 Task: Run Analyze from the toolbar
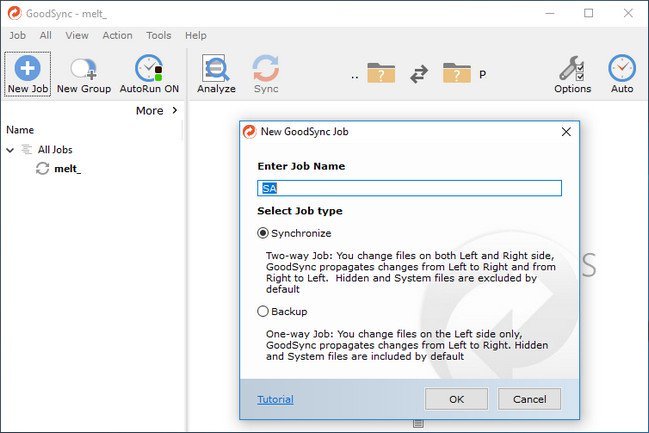(x=216, y=70)
